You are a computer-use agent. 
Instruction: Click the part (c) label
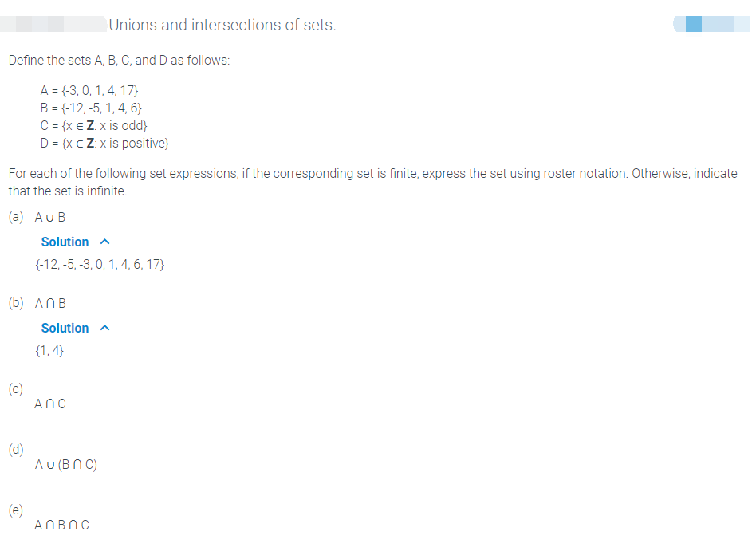[15, 389]
